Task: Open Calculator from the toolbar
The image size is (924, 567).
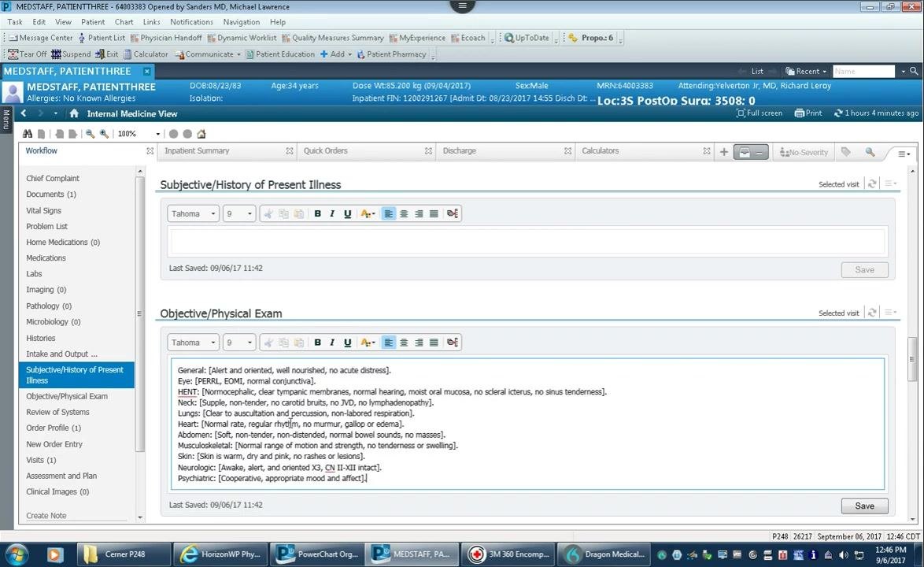Action: [146, 54]
